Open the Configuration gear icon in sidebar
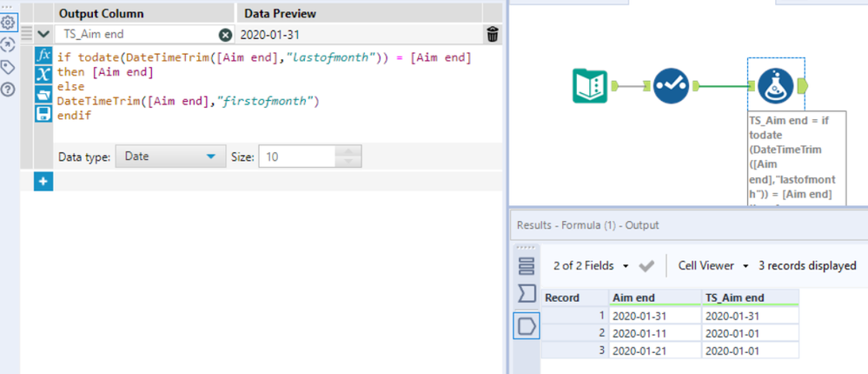The image size is (868, 374). click(x=9, y=23)
